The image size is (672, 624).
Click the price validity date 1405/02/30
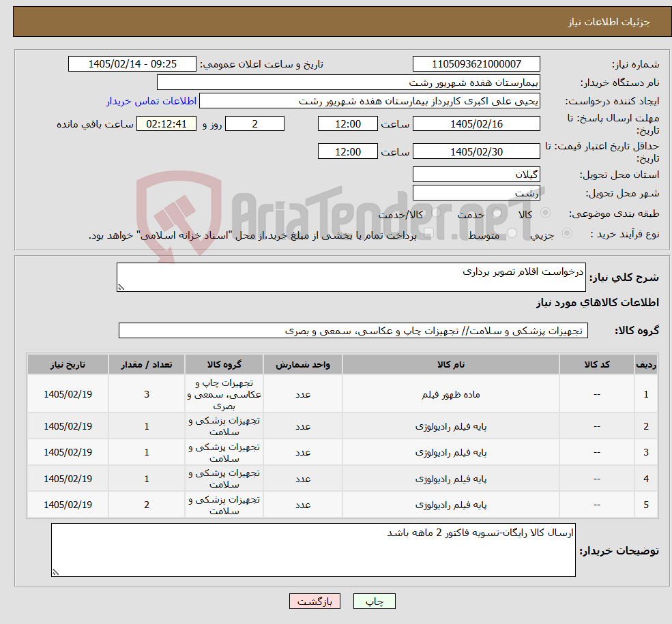(476, 151)
